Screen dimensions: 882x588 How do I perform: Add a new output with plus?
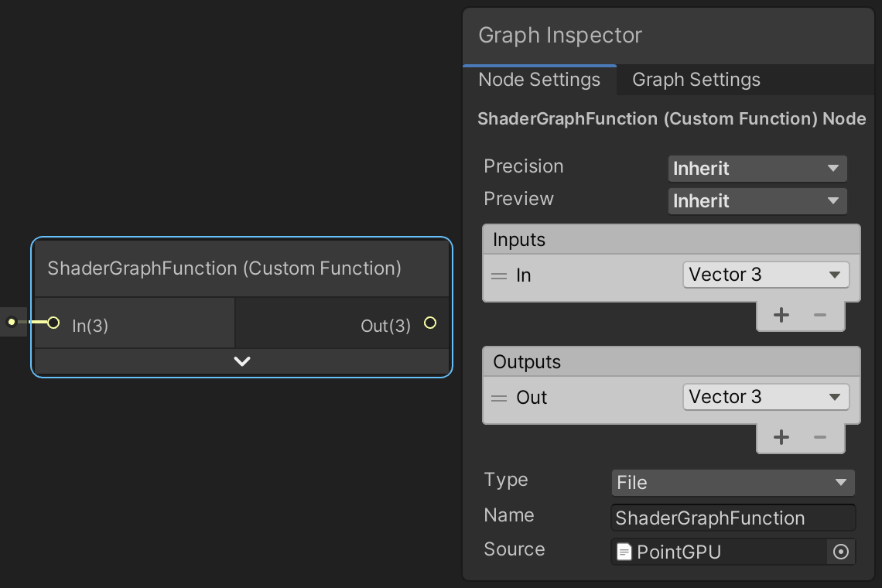point(781,437)
